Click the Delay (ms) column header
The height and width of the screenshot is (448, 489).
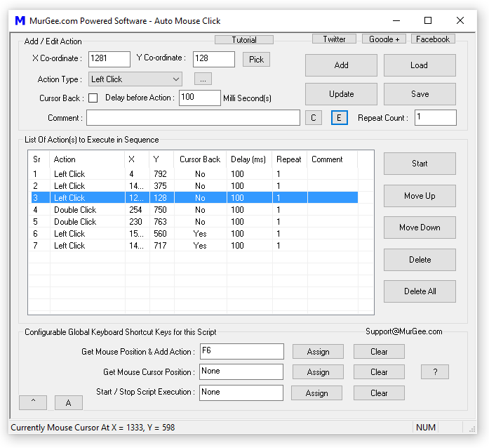(x=250, y=159)
